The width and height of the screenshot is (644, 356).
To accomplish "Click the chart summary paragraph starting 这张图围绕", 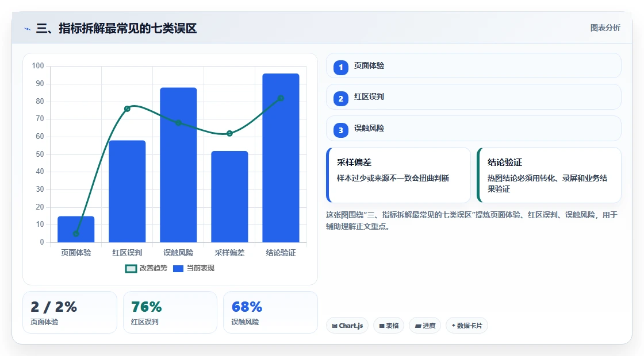I will pyautogui.click(x=472, y=220).
